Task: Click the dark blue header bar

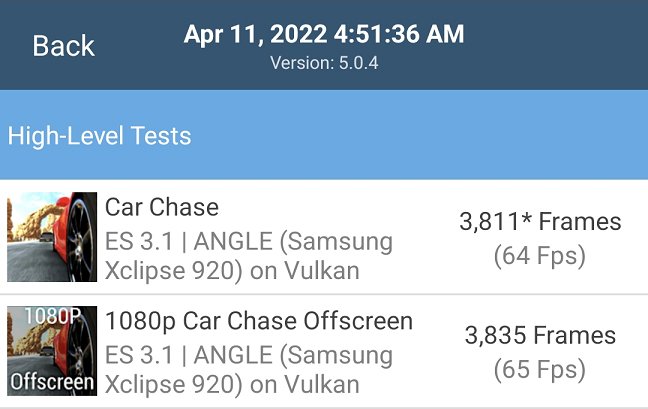Action: (x=324, y=45)
